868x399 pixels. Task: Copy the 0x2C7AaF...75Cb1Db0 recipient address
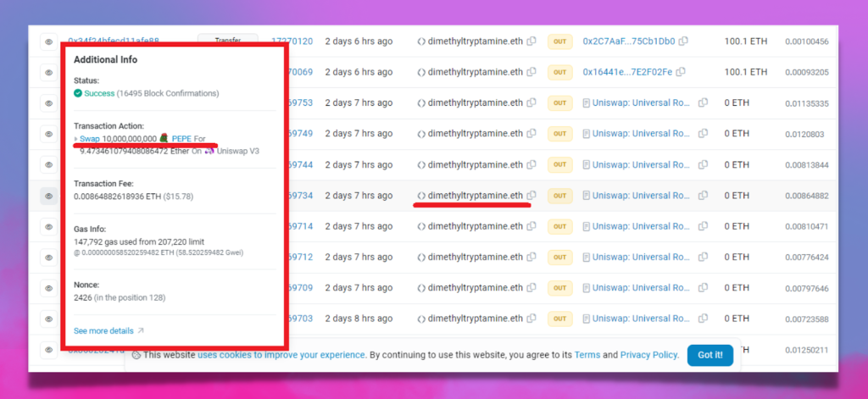click(683, 42)
